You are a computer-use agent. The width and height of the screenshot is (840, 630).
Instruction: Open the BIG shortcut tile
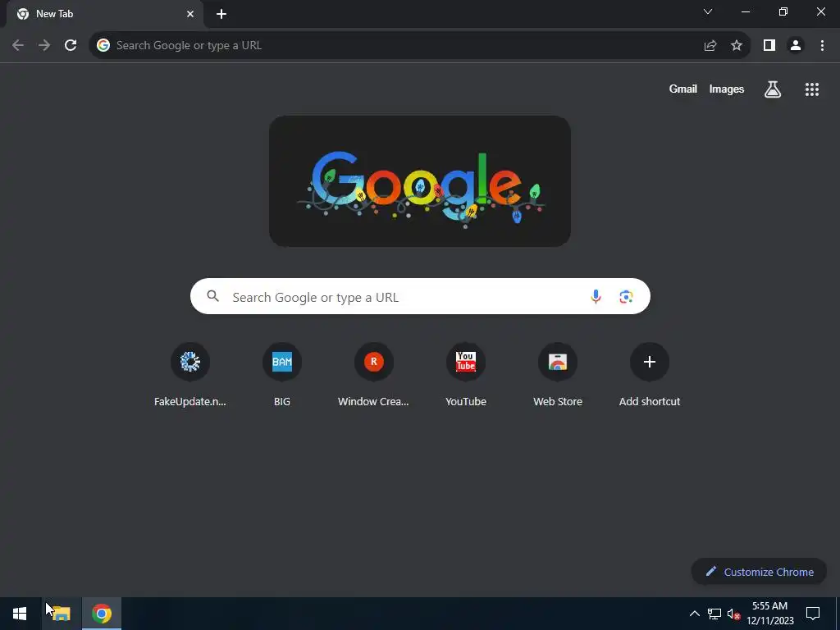[x=282, y=375]
